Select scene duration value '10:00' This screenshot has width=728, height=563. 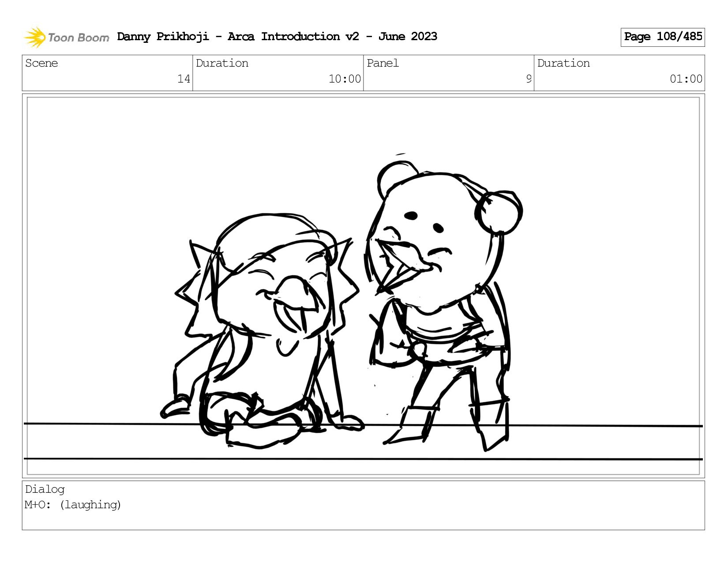pos(345,79)
